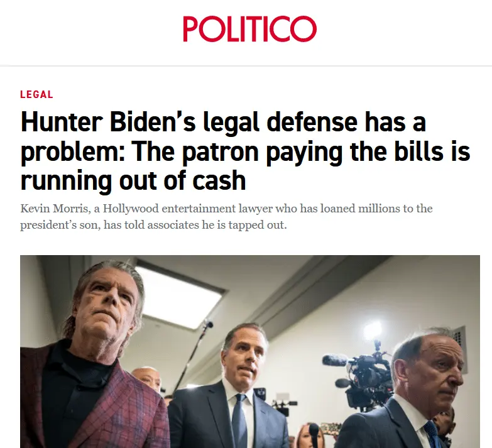The image size is (492, 448).
Task: Click the Hunter Biden article headline
Action: [x=246, y=151]
